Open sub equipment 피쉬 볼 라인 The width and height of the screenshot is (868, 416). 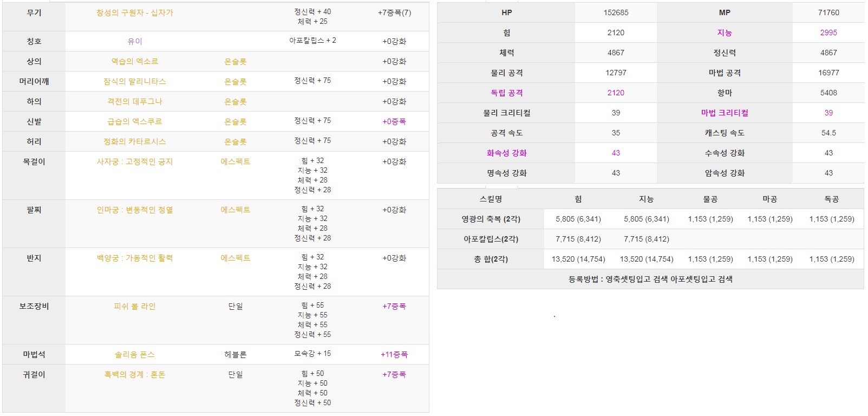click(x=135, y=306)
